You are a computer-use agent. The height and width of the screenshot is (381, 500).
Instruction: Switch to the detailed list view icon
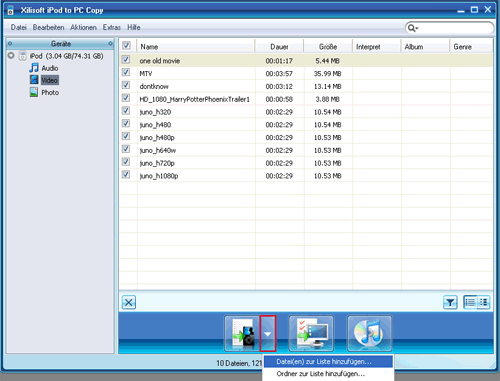click(483, 302)
